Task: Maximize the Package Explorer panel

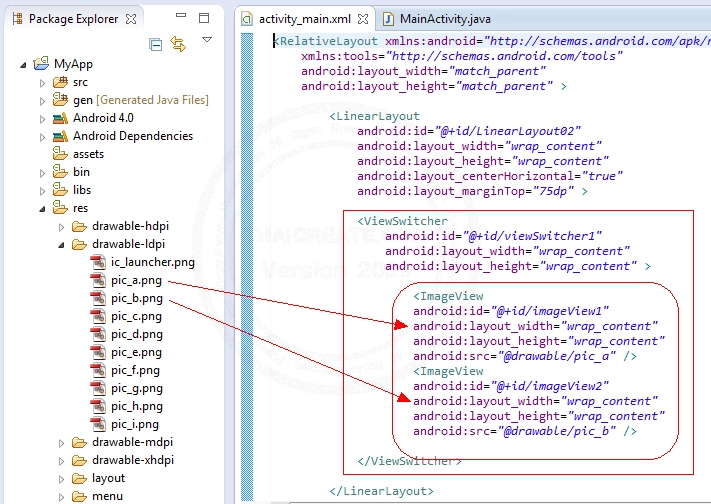Action: click(204, 18)
